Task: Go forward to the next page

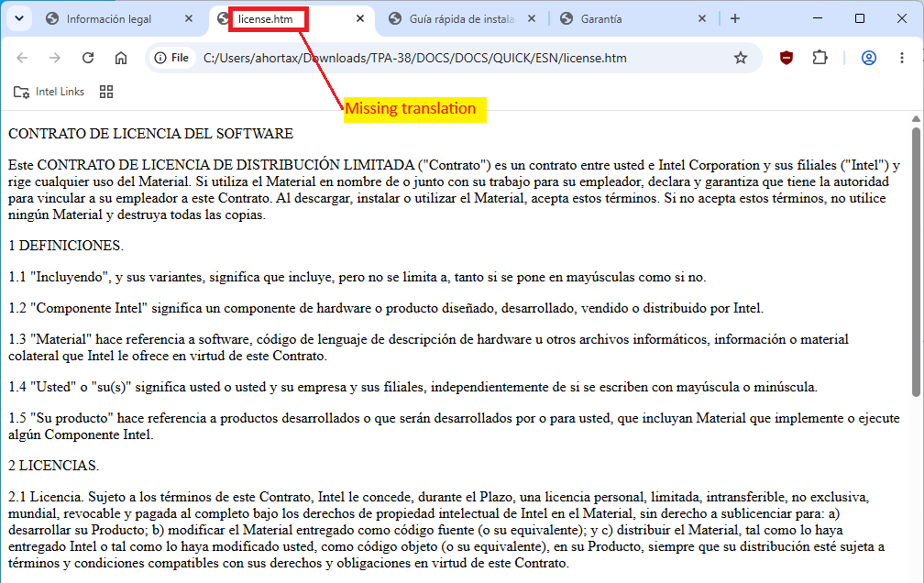Action: [x=55, y=58]
